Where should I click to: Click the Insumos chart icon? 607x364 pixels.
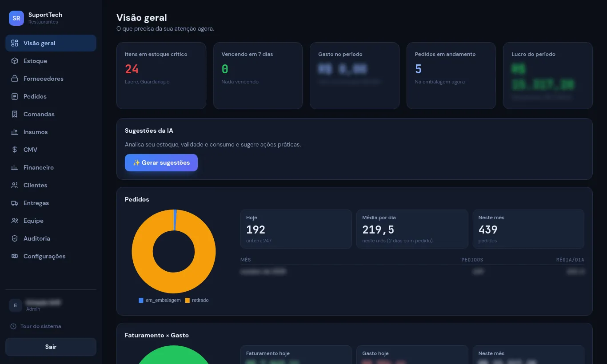click(15, 132)
